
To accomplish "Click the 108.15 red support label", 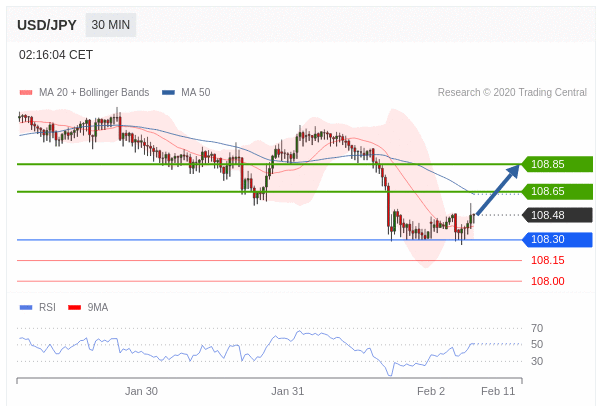I will tap(548, 260).
